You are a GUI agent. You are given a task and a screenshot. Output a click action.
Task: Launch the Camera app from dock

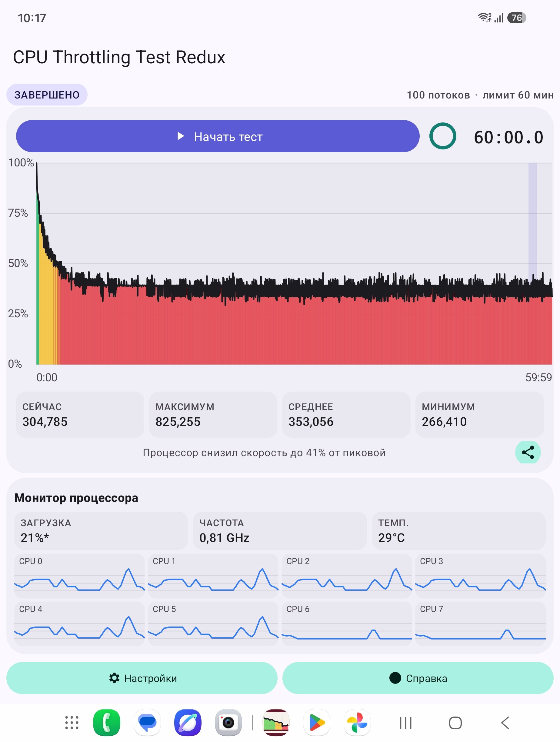[x=228, y=723]
